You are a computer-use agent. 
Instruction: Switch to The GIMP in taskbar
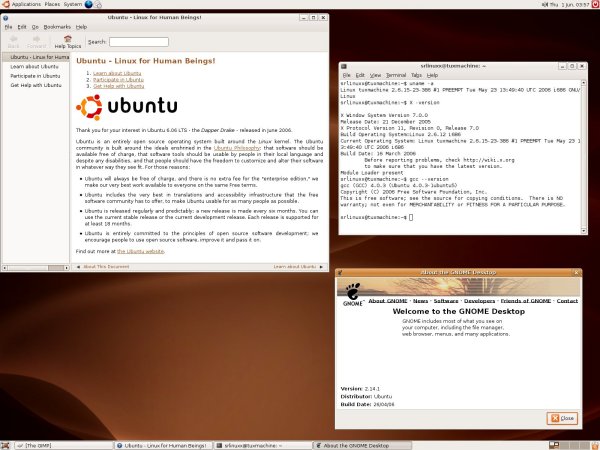pyautogui.click(x=40, y=444)
